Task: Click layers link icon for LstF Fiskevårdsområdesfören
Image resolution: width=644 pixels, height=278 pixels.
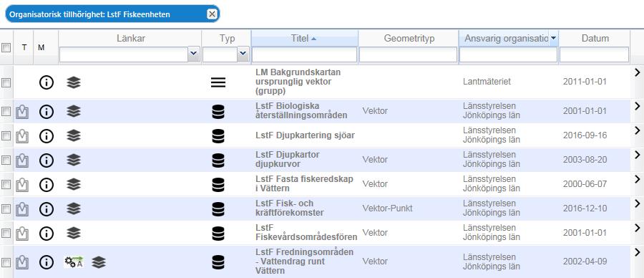Action: 74,233
